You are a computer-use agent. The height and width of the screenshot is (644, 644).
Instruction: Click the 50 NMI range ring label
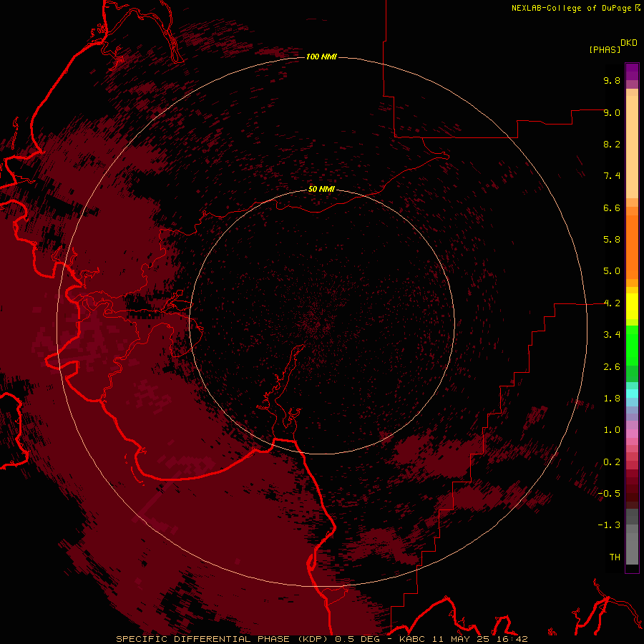pyautogui.click(x=321, y=189)
